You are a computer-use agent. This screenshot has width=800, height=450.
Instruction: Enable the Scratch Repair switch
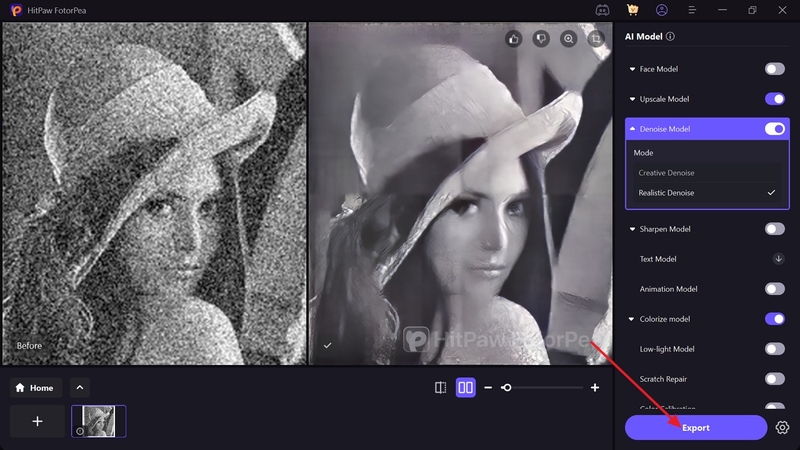pyautogui.click(x=774, y=379)
